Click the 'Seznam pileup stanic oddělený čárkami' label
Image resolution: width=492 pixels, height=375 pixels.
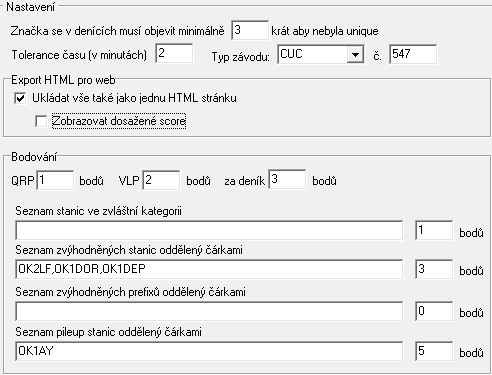click(x=109, y=332)
